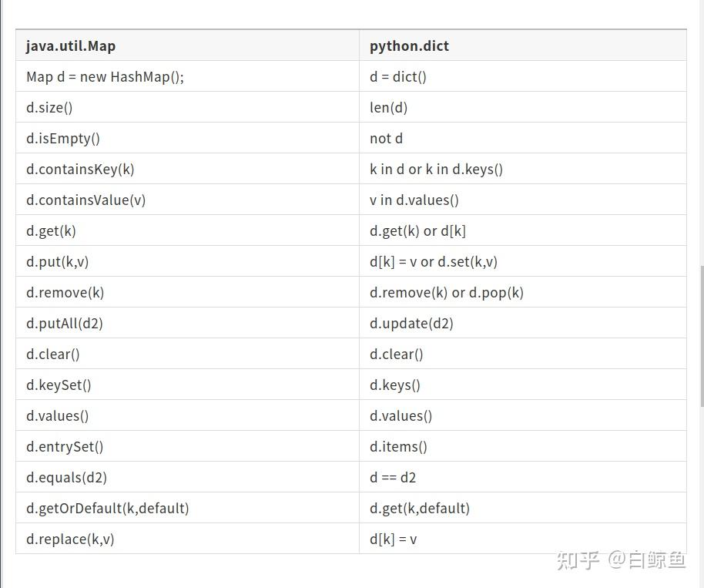This screenshot has width=704, height=588.
Task: Click the d.items() cell
Action: [523, 446]
